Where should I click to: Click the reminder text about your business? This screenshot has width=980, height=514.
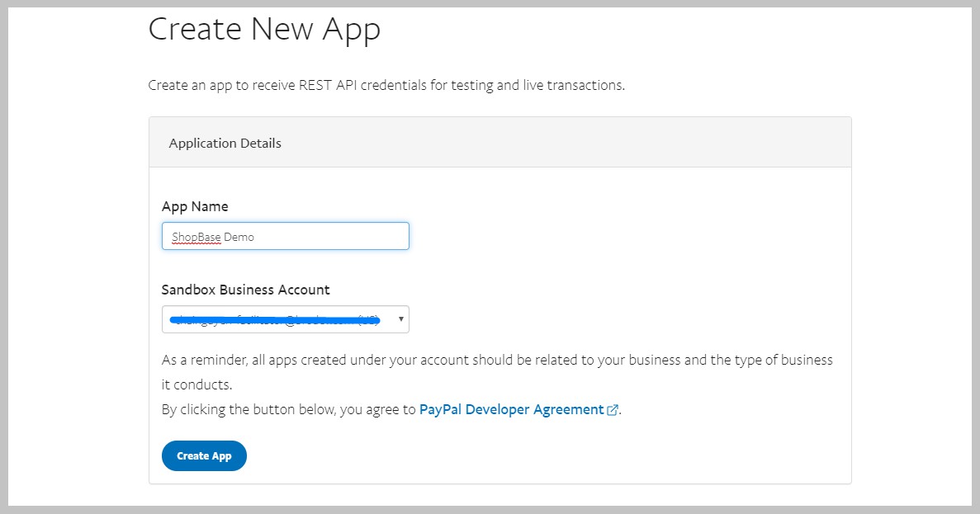(x=497, y=360)
